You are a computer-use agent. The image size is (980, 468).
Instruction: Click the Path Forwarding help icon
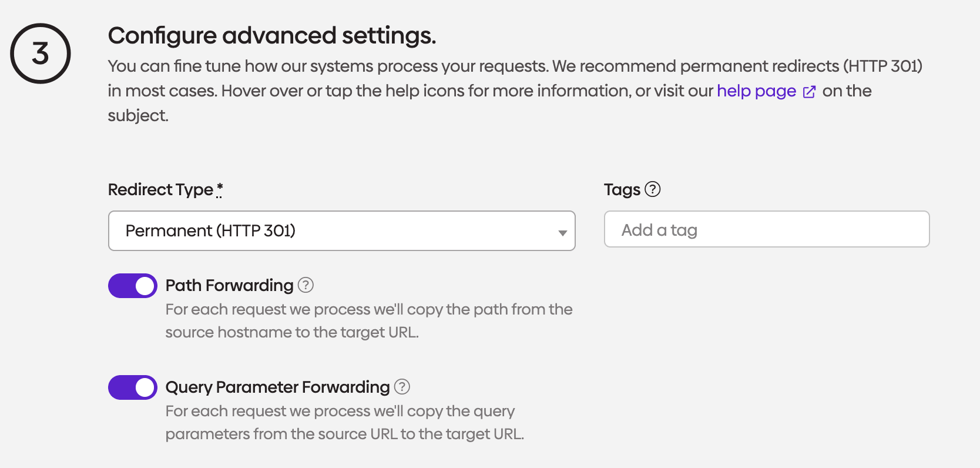point(306,285)
